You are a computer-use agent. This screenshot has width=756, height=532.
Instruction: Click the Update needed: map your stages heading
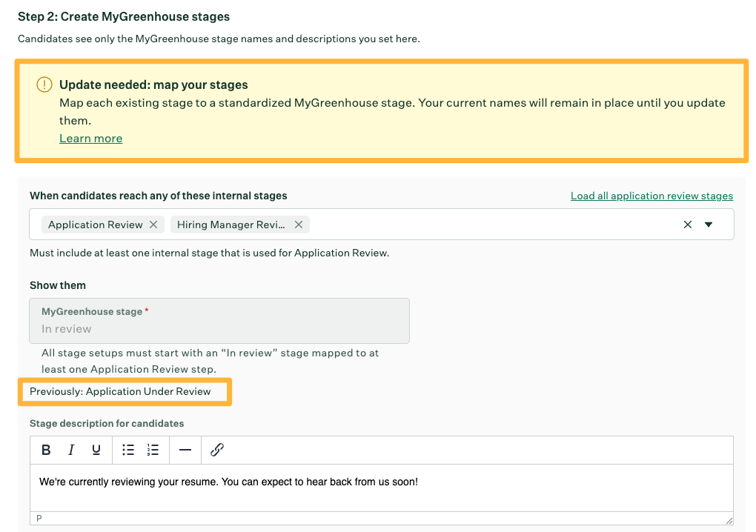(x=153, y=84)
